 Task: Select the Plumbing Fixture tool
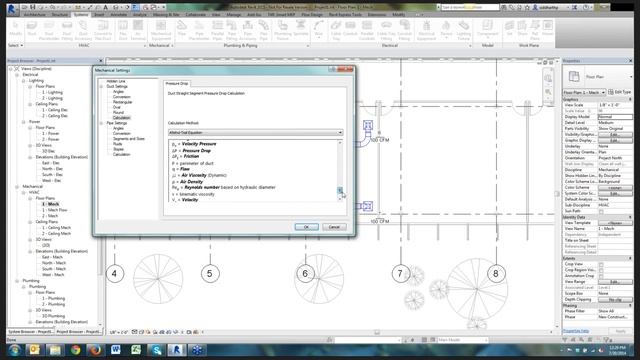click(282, 30)
